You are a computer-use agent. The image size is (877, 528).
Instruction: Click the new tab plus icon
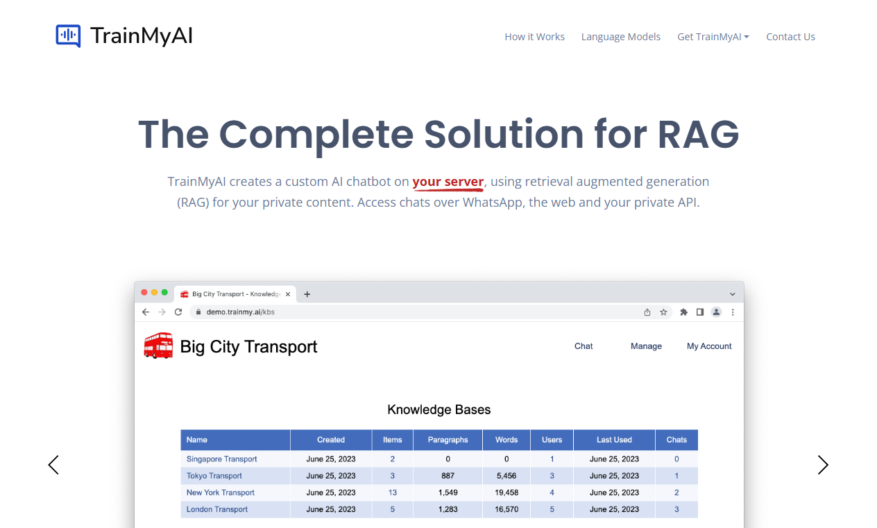307,294
